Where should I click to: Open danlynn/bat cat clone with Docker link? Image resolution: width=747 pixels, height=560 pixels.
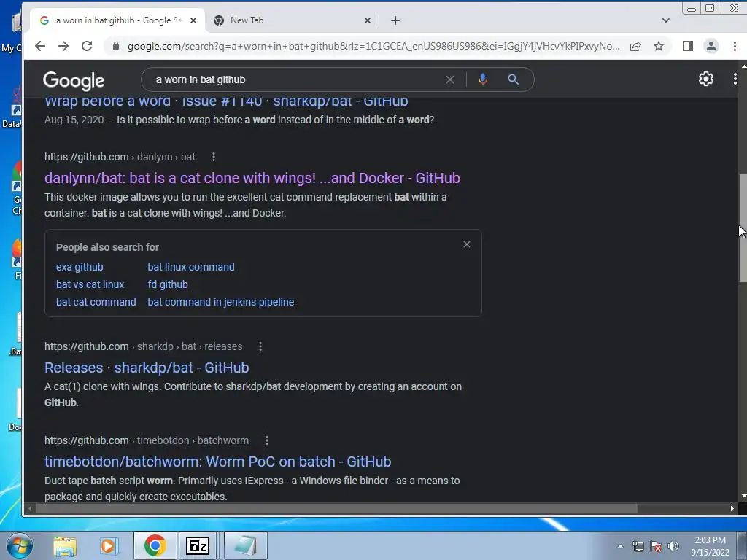252,178
